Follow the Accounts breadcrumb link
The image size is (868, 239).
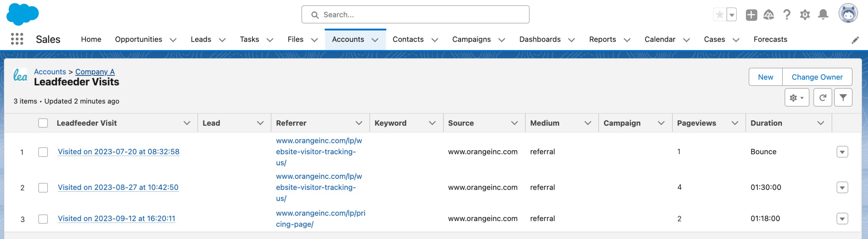[50, 72]
